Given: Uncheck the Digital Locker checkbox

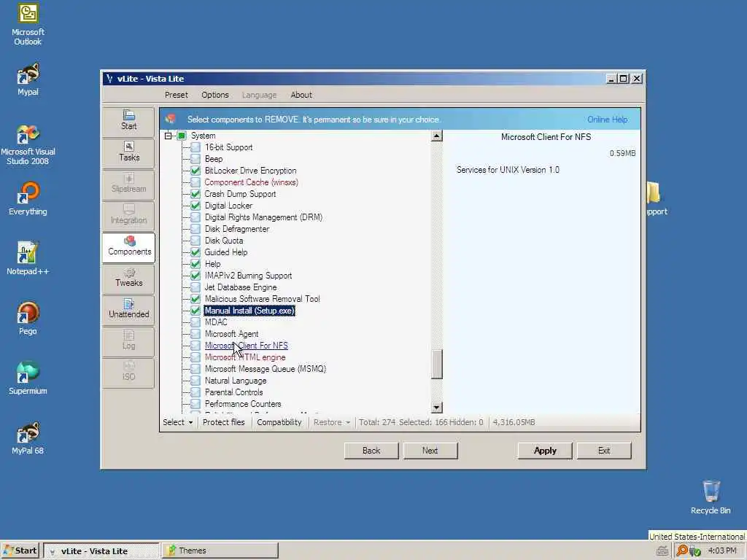Looking at the screenshot, I should click(196, 206).
